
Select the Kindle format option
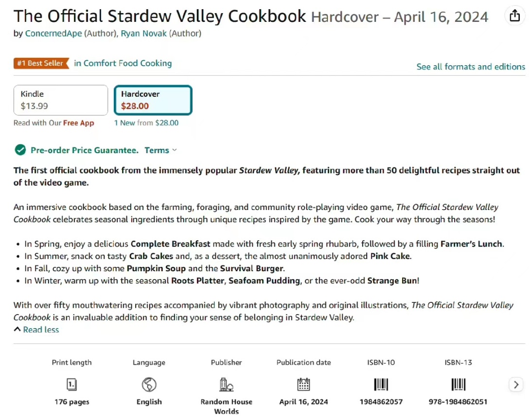pos(61,100)
